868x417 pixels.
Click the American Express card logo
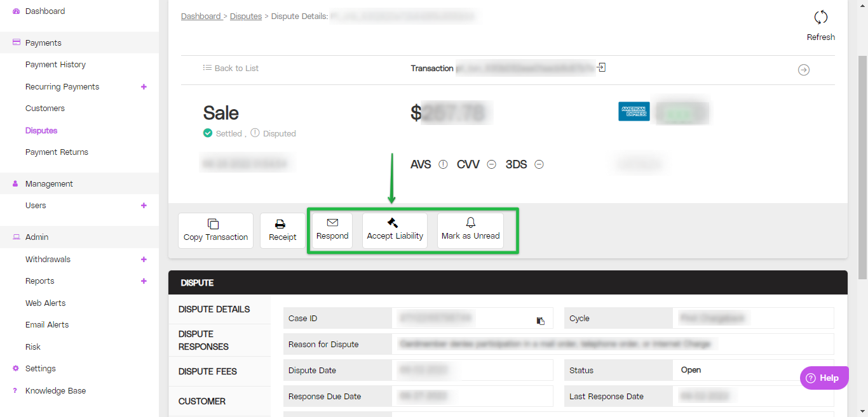click(x=634, y=112)
